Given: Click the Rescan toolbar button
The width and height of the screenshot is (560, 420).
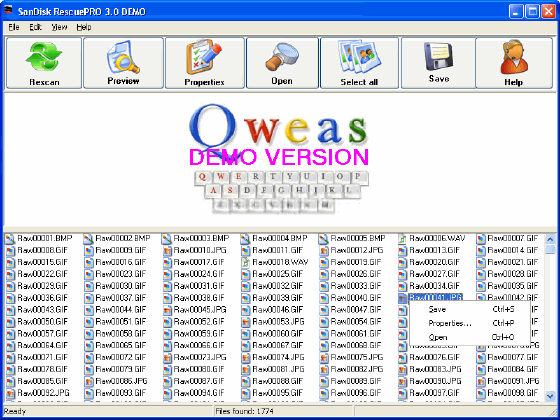Looking at the screenshot, I should [x=44, y=63].
